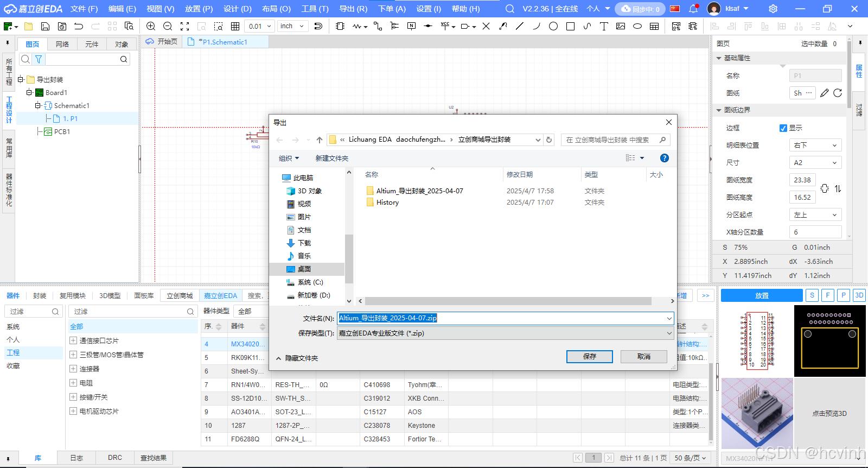Open the notifications bell icon

pyautogui.click(x=693, y=9)
